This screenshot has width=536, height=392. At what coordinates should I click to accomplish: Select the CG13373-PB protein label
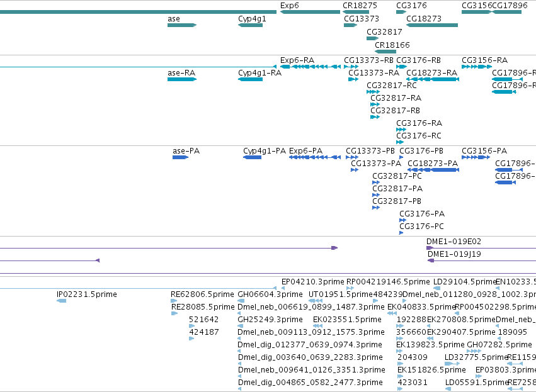tap(370, 151)
